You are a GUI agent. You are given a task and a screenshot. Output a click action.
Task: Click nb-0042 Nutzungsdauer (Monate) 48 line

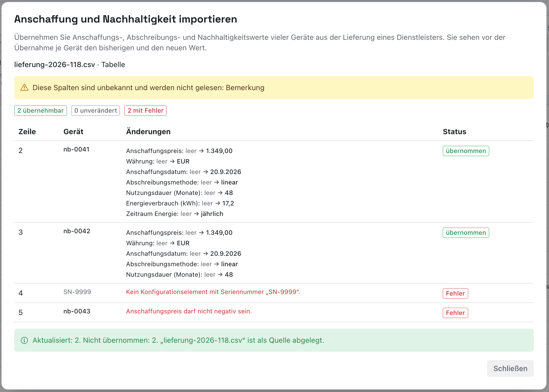(179, 275)
